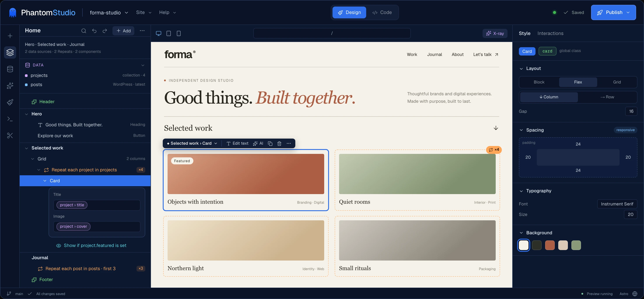The image size is (644, 299).
Task: Click Journal in site nav
Action: [x=434, y=54]
